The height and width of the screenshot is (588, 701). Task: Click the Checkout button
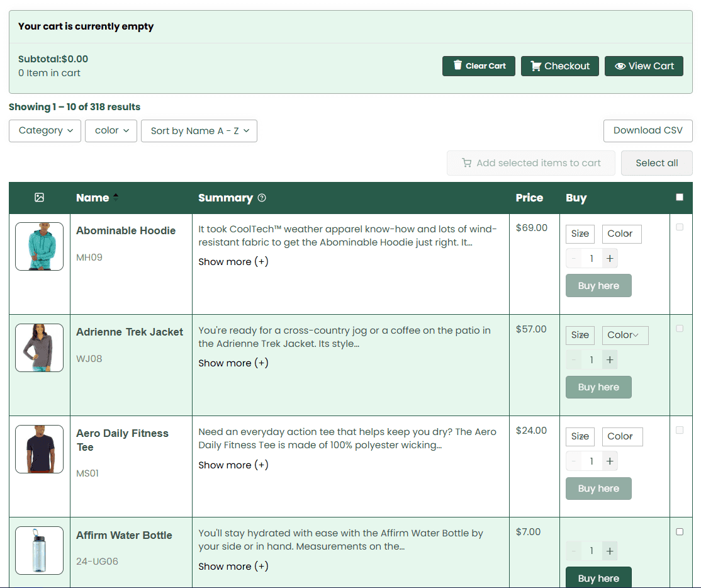[559, 66]
